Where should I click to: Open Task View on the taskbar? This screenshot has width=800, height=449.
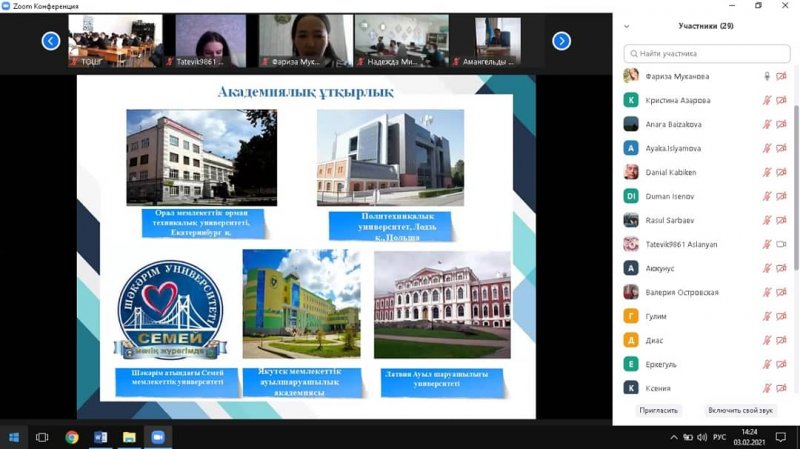[42, 437]
